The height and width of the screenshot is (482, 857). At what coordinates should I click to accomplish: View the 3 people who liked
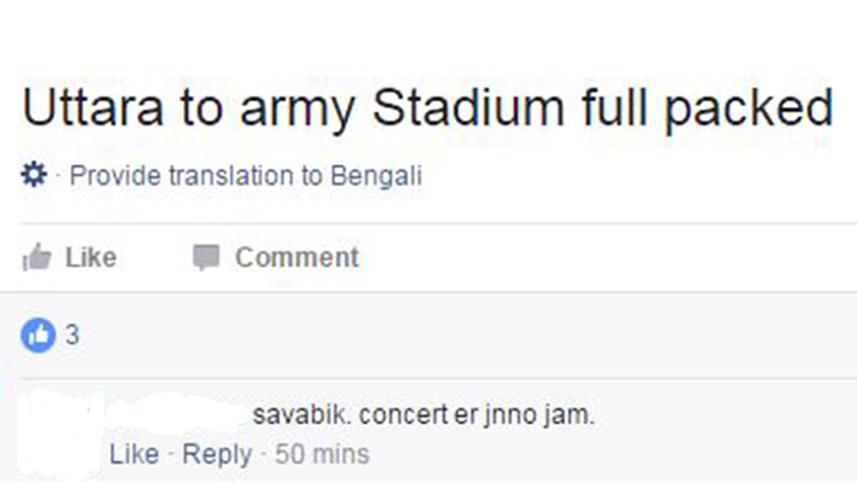pos(72,335)
